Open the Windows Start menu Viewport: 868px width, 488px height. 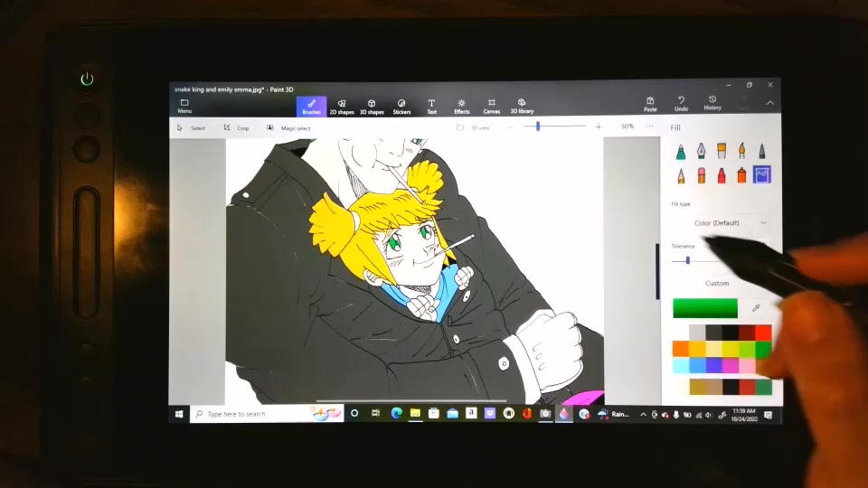(x=179, y=414)
